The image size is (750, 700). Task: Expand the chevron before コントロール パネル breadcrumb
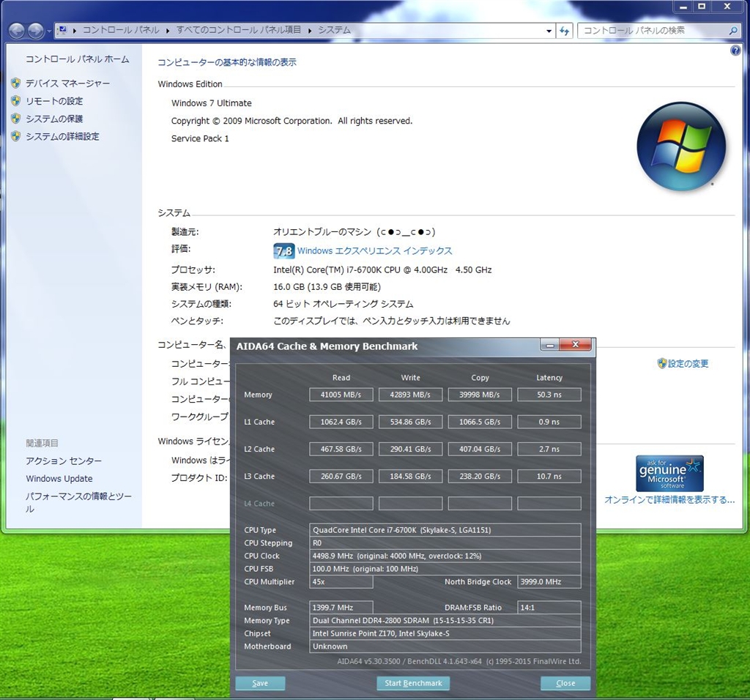click(x=75, y=31)
